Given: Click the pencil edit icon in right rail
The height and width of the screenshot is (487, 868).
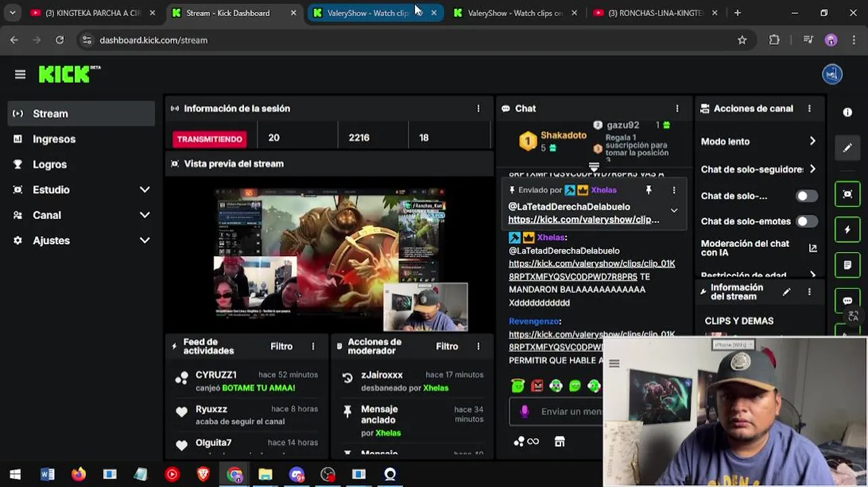Looking at the screenshot, I should point(848,147).
